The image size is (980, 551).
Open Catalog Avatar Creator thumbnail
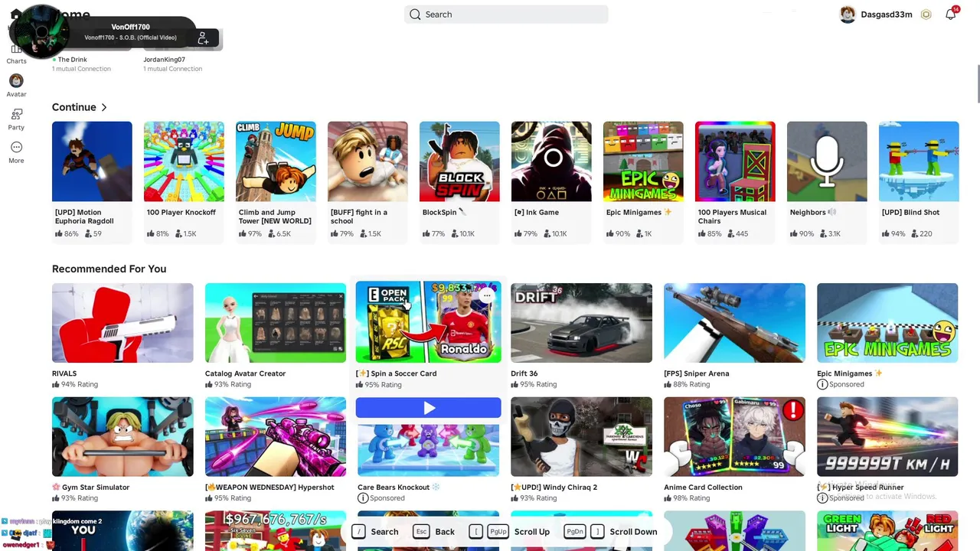[276, 323]
